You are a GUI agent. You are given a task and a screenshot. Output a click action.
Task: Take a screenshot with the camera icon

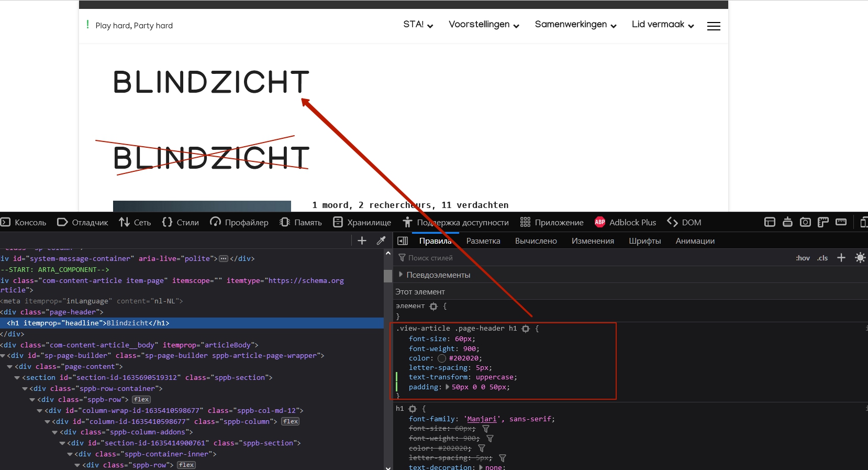(x=805, y=222)
